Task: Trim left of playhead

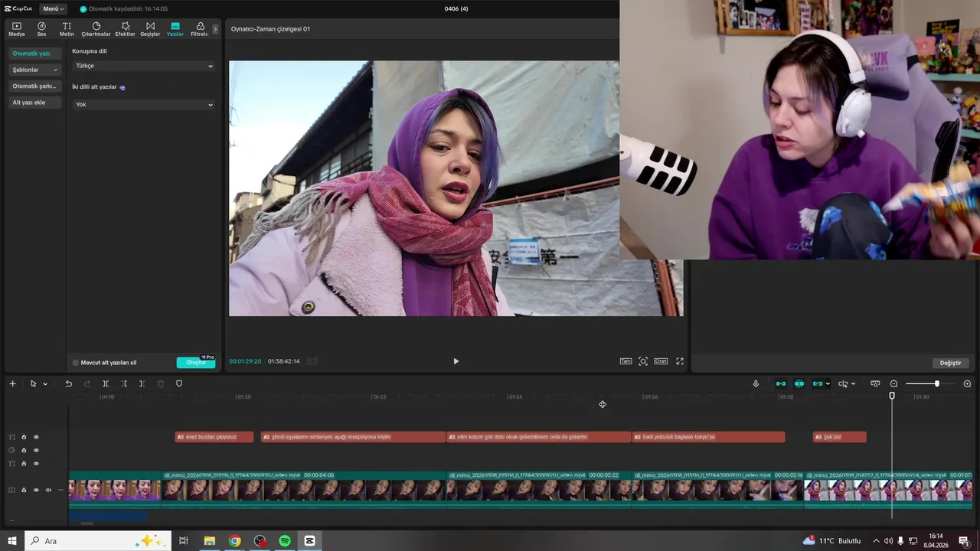Action: (x=124, y=383)
